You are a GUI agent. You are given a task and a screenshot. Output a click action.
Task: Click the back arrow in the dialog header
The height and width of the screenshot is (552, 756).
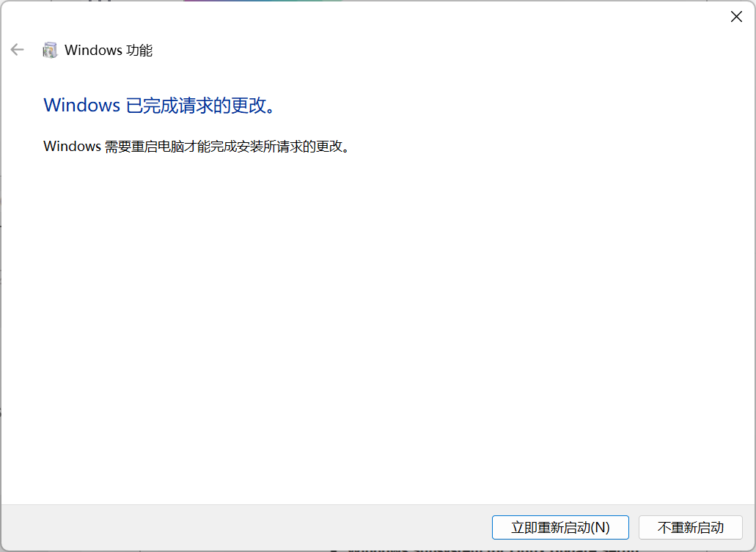(x=18, y=50)
